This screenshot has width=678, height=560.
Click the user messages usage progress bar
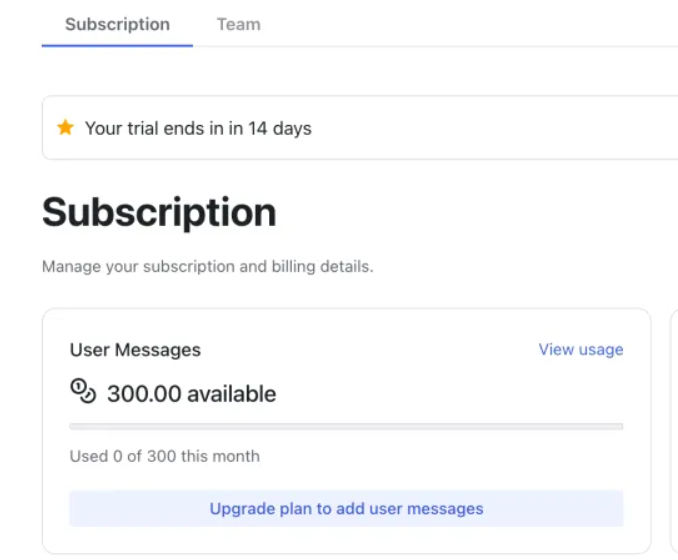click(346, 426)
